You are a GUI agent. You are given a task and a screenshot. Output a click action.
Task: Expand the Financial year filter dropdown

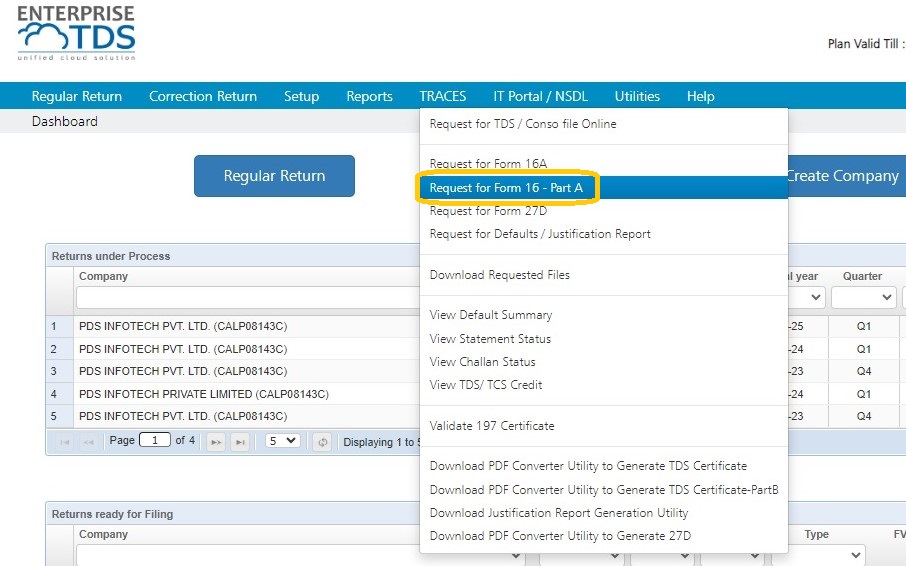pos(805,297)
